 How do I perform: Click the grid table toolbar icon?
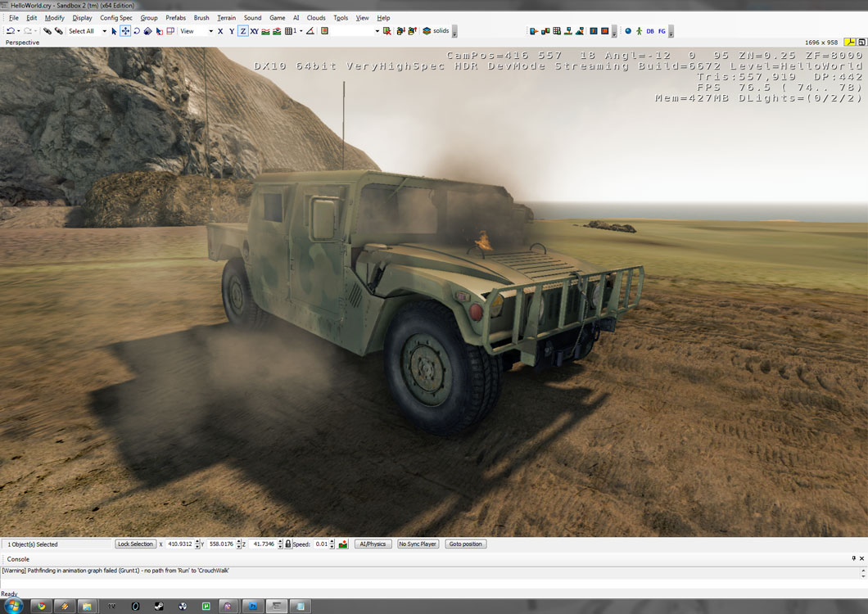(x=557, y=31)
